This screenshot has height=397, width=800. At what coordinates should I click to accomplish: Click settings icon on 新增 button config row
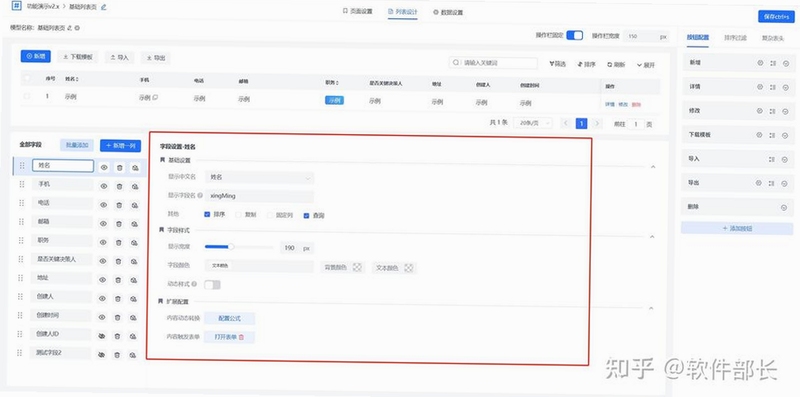coord(760,63)
